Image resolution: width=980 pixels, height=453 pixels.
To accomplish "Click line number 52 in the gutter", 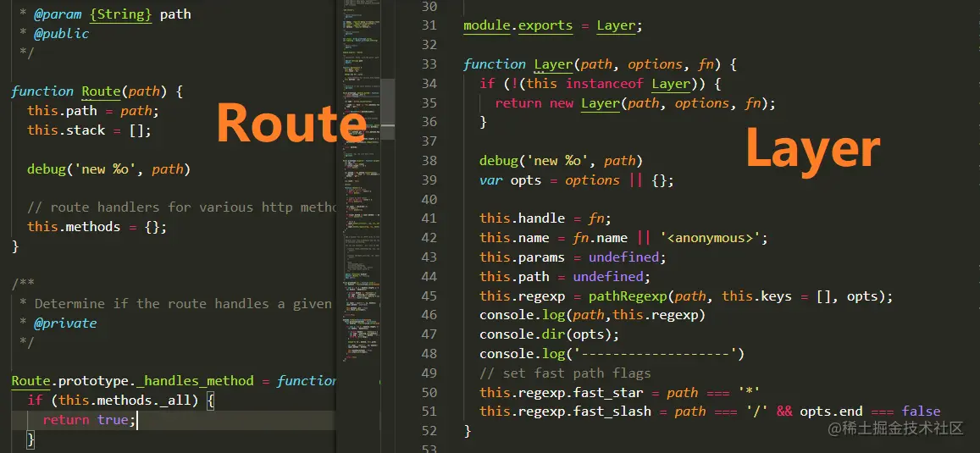I will tap(429, 431).
